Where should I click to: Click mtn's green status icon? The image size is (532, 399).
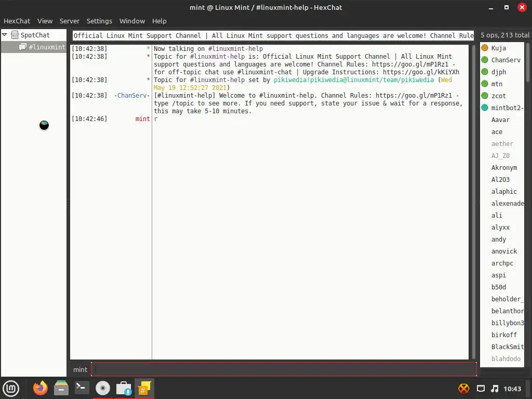[x=485, y=84]
